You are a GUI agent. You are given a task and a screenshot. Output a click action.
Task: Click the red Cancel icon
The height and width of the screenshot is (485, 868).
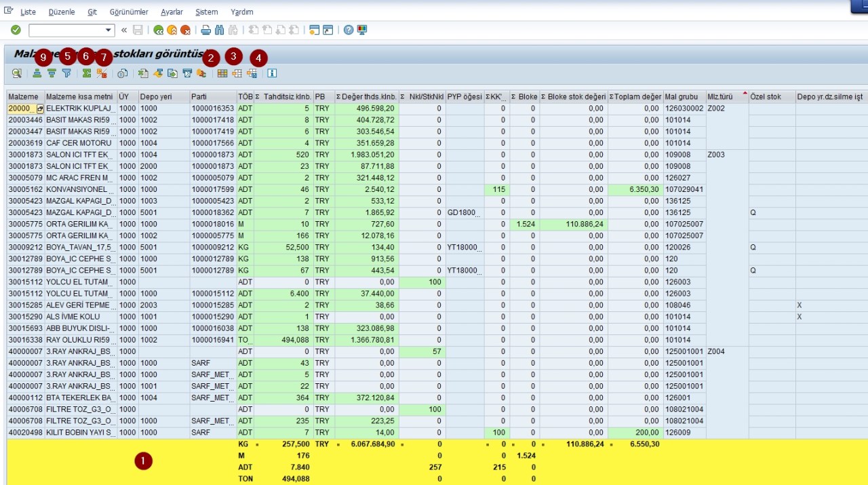click(x=185, y=30)
